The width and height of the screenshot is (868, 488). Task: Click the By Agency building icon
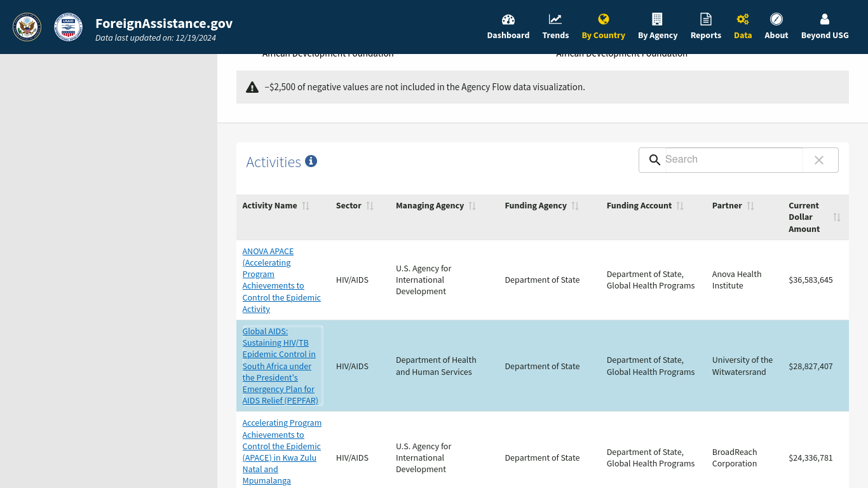658,19
